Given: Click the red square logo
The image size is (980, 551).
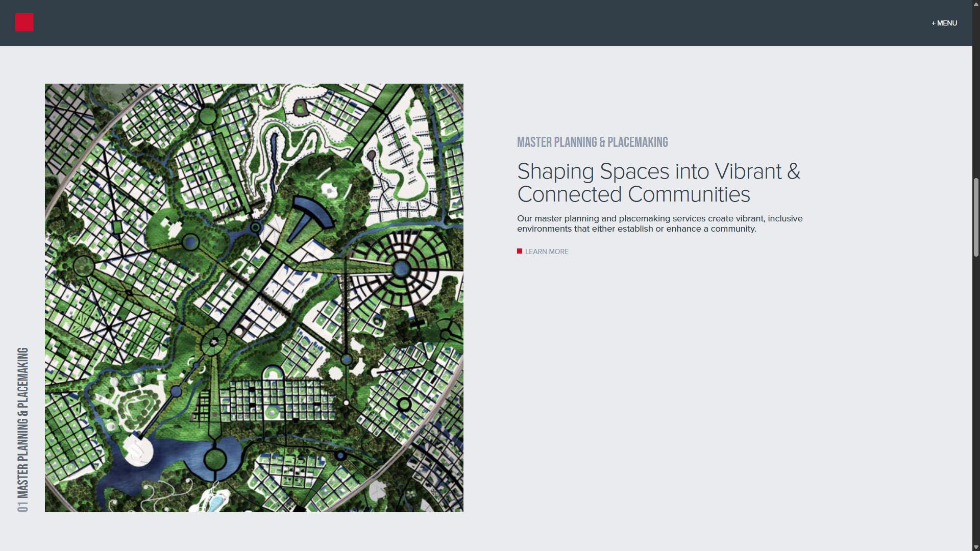Looking at the screenshot, I should (24, 22).
